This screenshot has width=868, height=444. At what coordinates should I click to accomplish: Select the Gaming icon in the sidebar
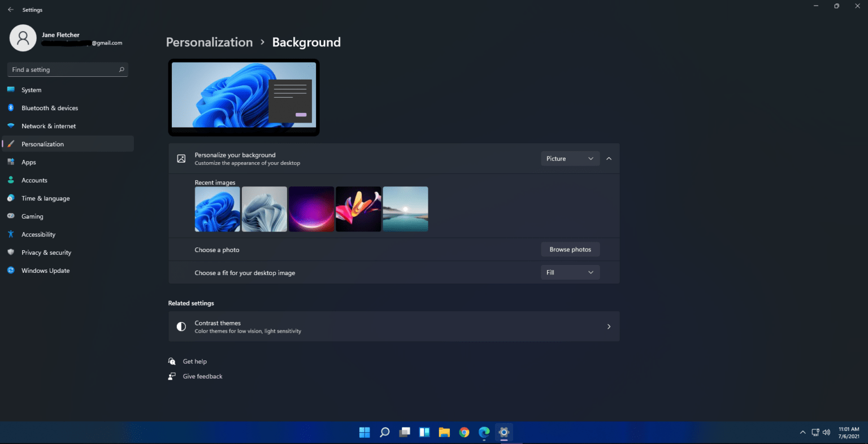pos(11,216)
